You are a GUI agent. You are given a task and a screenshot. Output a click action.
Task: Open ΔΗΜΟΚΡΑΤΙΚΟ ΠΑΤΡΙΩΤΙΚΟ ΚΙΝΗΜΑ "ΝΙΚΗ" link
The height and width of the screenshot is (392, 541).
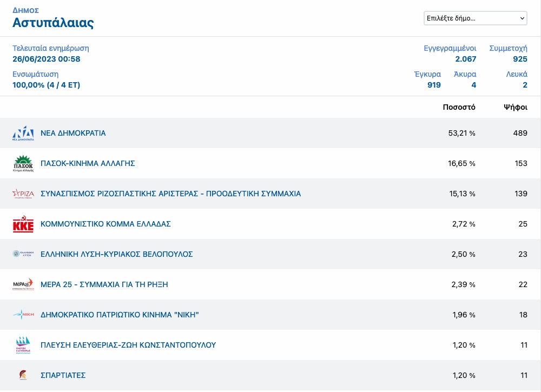120,315
